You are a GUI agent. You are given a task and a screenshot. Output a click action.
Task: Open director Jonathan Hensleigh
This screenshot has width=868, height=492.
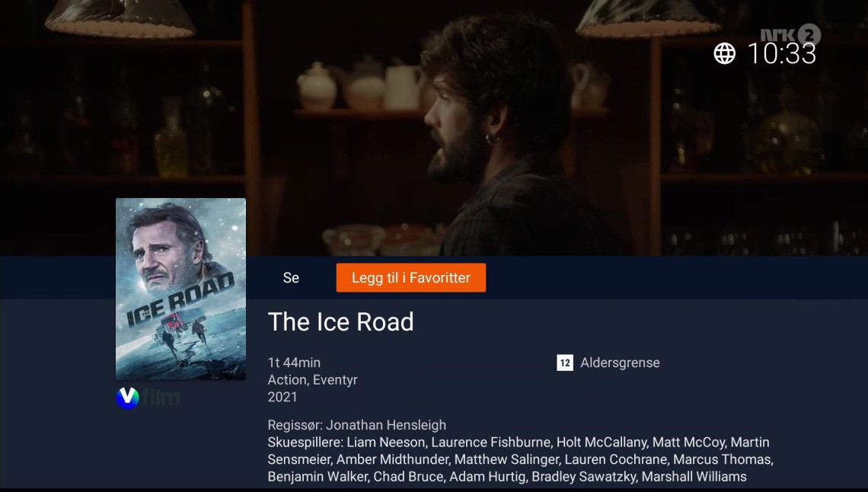(386, 425)
